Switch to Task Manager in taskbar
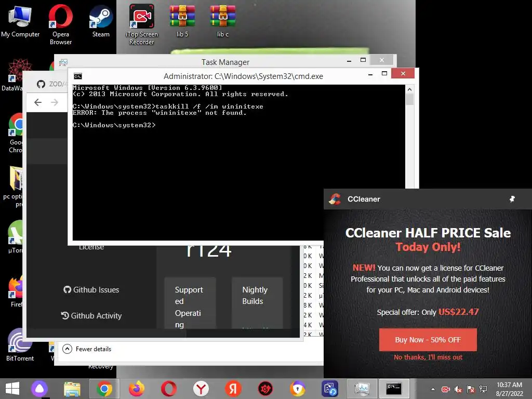The width and height of the screenshot is (532, 399). tap(362, 389)
